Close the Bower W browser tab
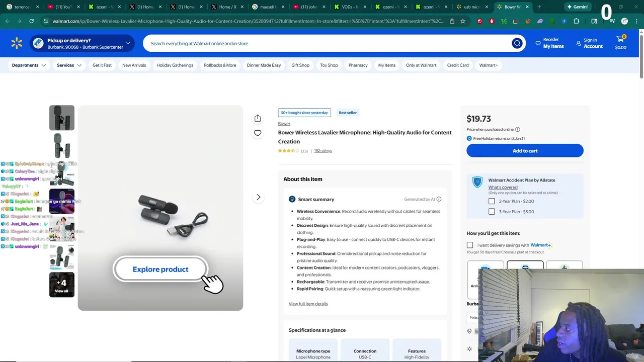Screen dimensions: 644x362 tap(527, 7)
